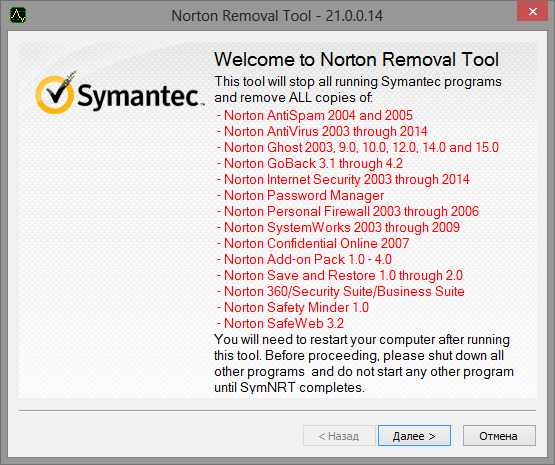Click Norton Confidential Online 2007 line

coord(313,243)
